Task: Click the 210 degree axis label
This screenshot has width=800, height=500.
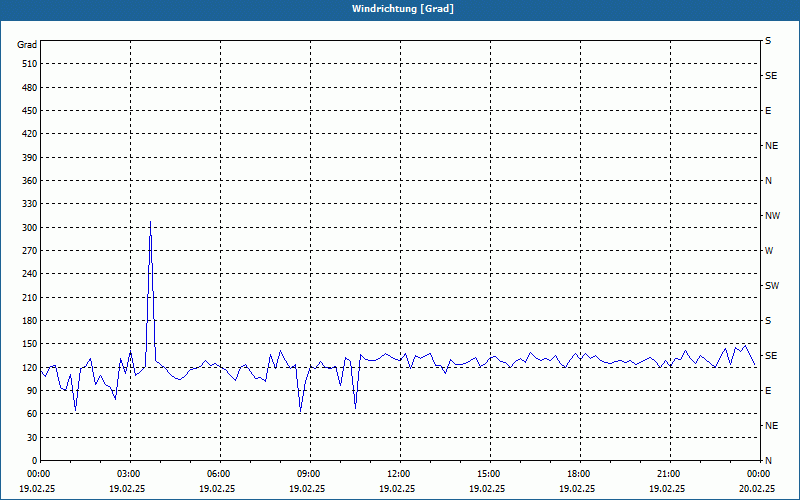Action: (30, 297)
